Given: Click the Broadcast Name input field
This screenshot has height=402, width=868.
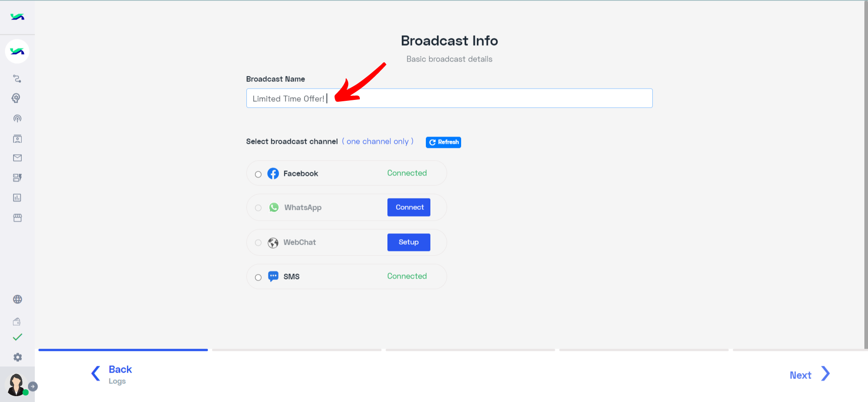Looking at the screenshot, I should coord(449,98).
